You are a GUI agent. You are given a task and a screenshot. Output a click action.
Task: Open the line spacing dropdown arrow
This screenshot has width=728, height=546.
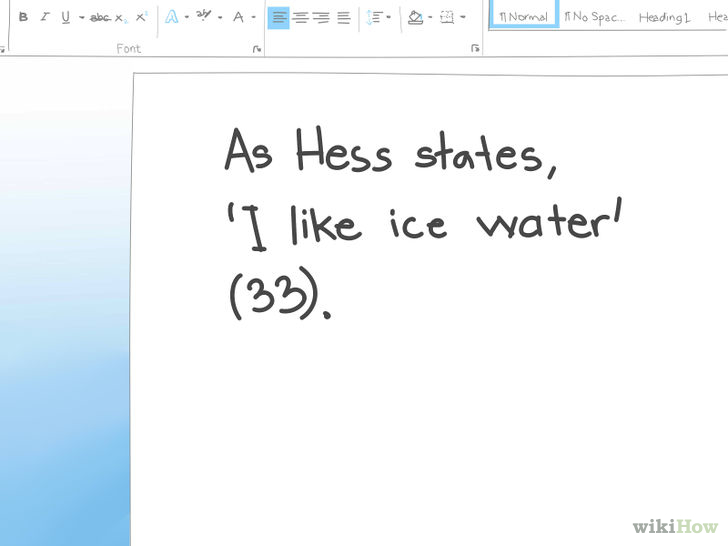coord(389,18)
